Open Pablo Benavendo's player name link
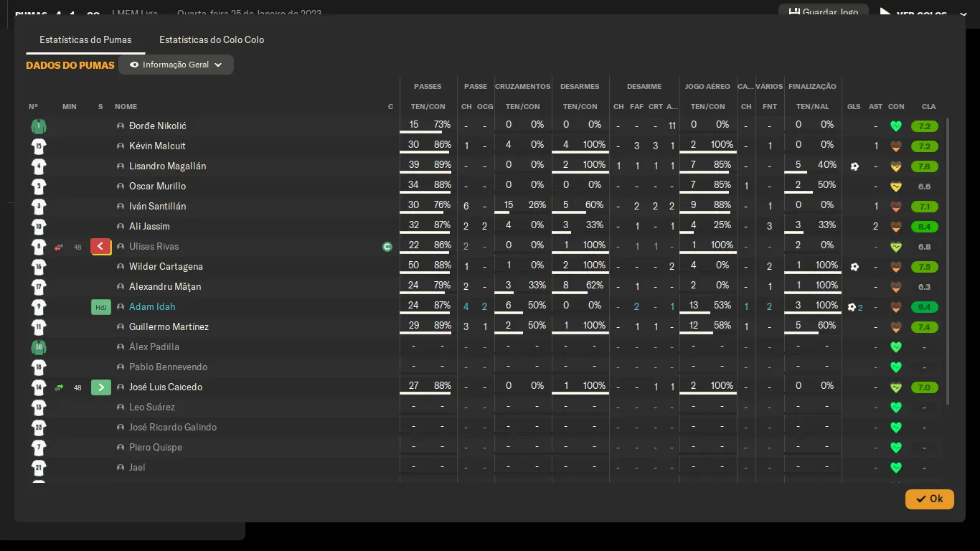 tap(168, 367)
